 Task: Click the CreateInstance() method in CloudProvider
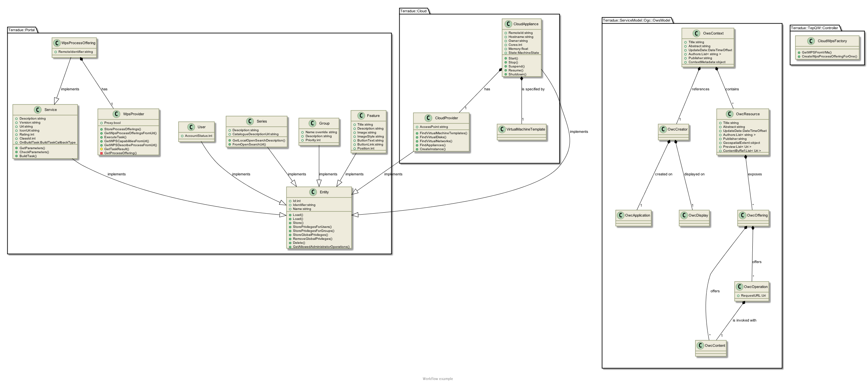click(x=433, y=149)
